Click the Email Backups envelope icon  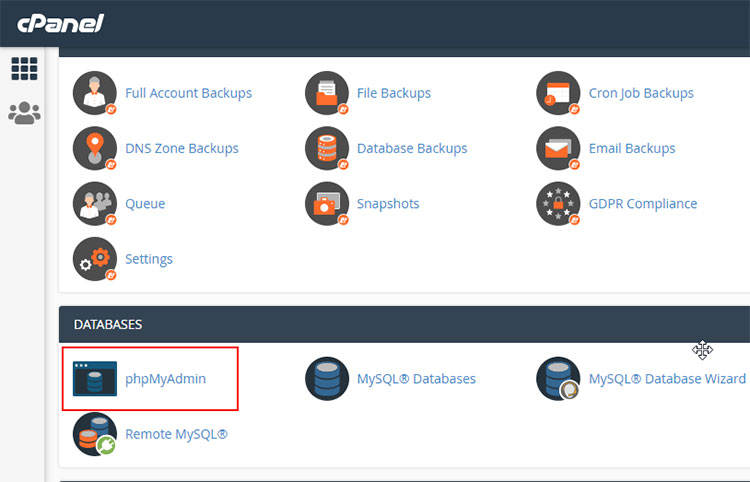558,149
